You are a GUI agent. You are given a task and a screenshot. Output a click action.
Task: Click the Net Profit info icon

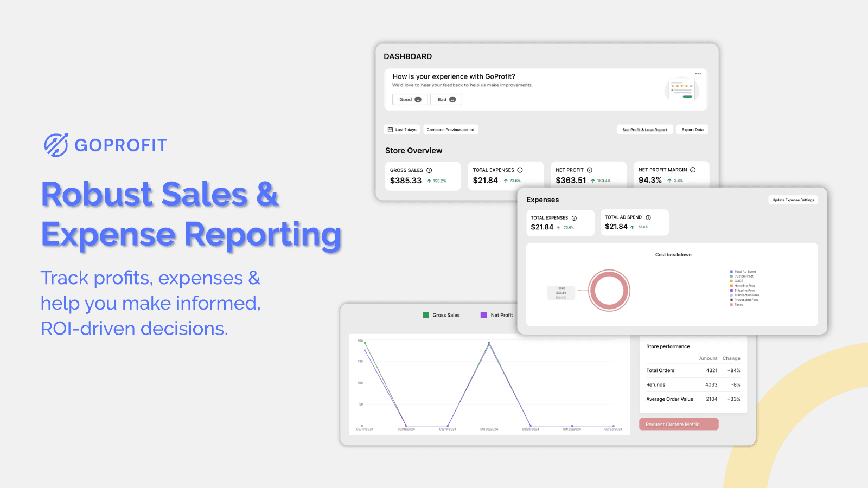point(589,170)
